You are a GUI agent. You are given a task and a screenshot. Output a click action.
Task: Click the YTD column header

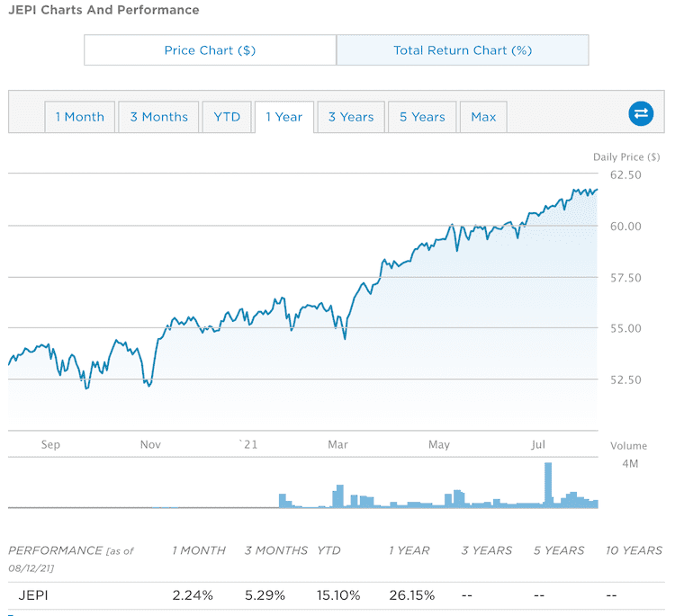328,550
